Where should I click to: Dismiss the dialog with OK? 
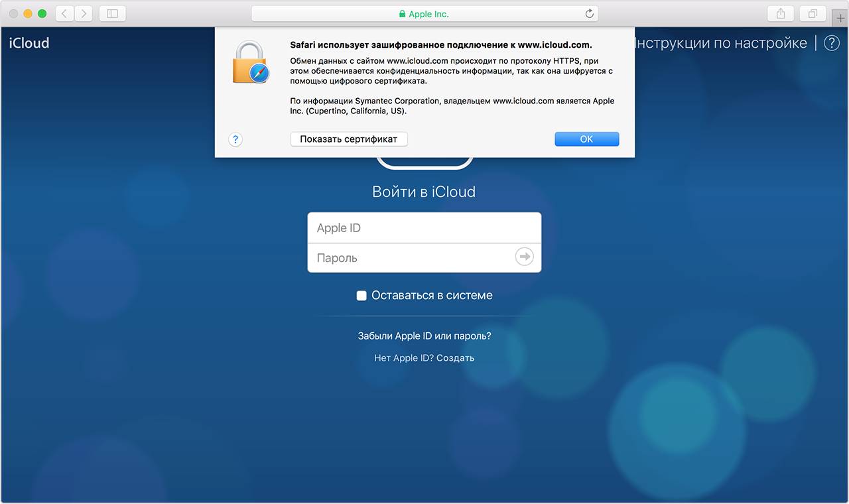[x=586, y=139]
